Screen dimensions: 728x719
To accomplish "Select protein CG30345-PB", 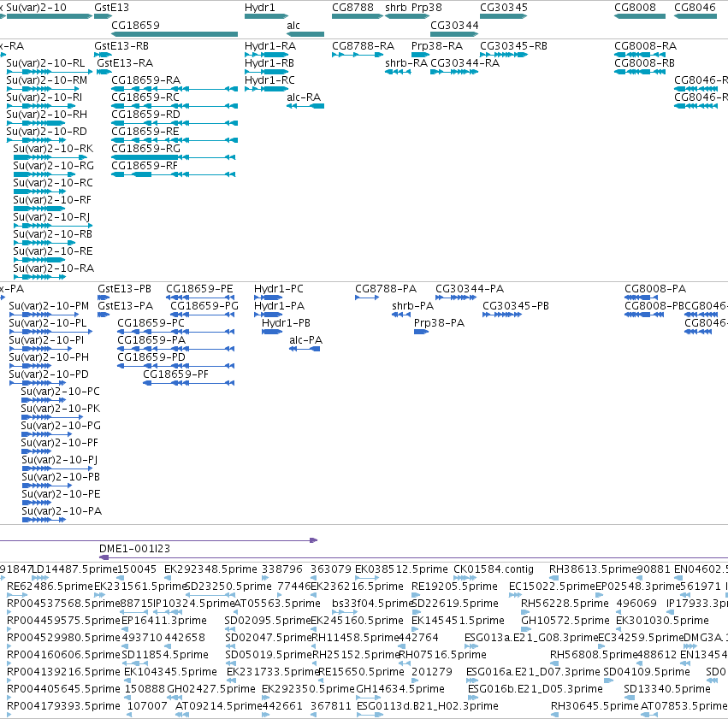I will click(502, 315).
